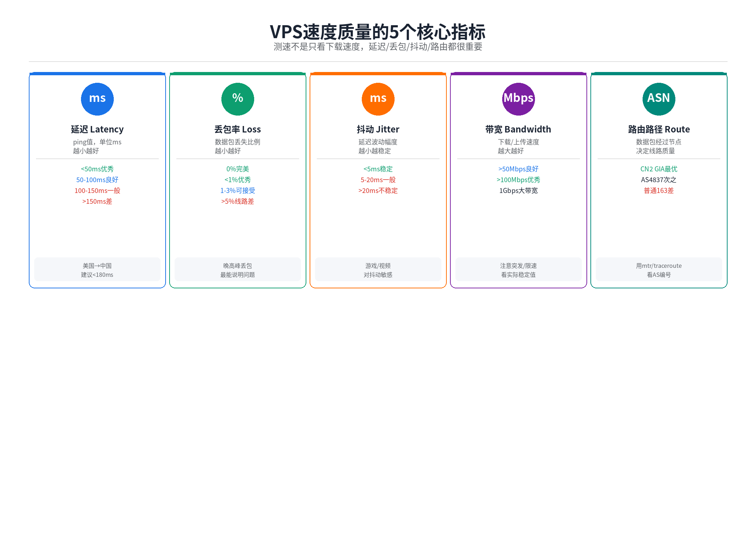Click the text 0%完美
The image size is (756, 540).
click(238, 169)
